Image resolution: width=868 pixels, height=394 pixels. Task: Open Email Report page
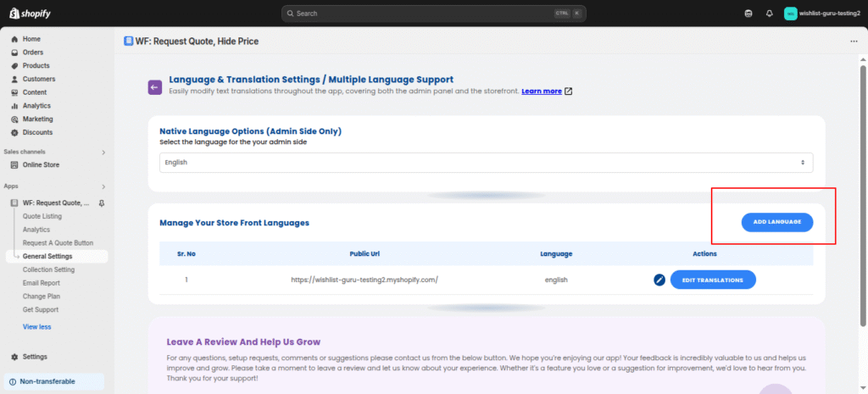[41, 283]
